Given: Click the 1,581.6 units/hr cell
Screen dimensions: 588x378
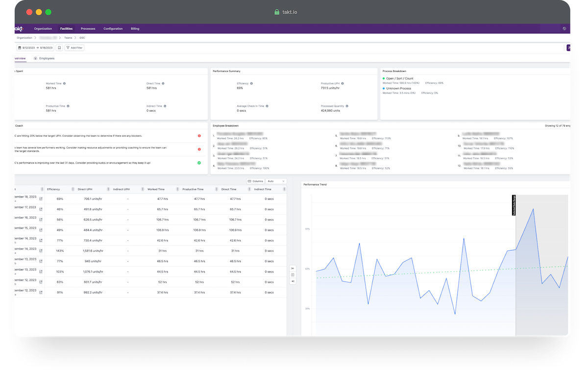Looking at the screenshot, I should (93, 251).
